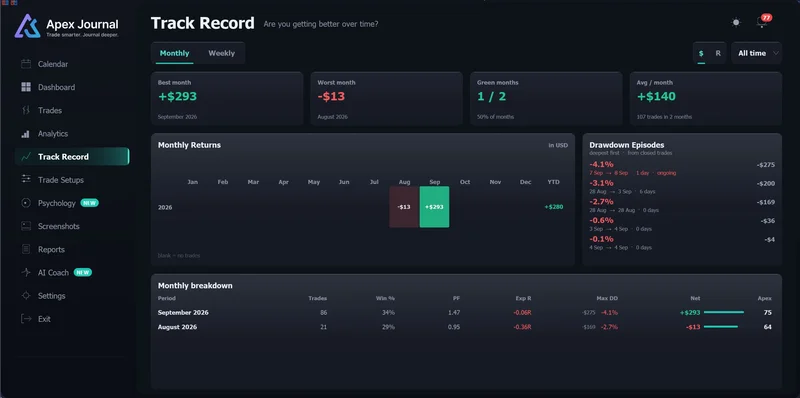Click the Win % column header
Image resolution: width=800 pixels, height=398 pixels.
(x=385, y=298)
